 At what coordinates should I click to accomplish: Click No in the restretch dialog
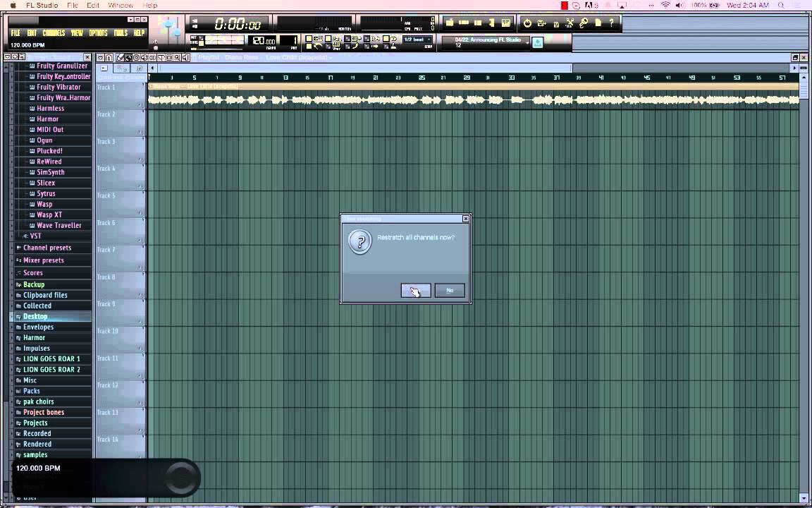click(450, 290)
